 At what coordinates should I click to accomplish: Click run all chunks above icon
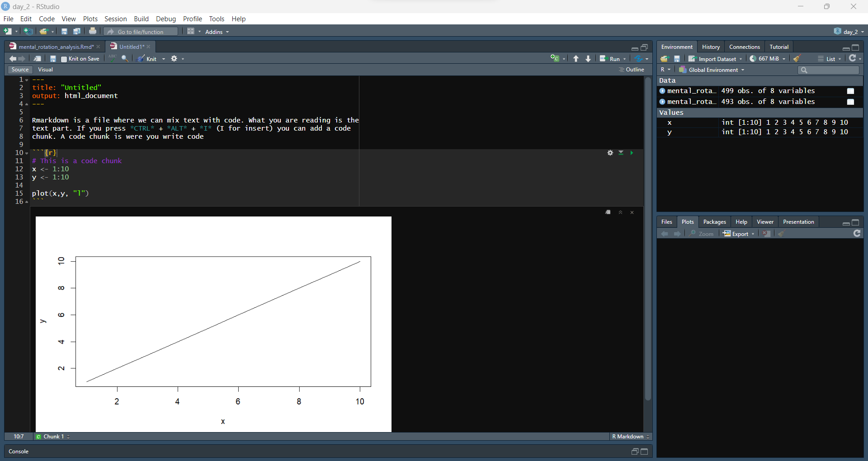[x=621, y=153]
